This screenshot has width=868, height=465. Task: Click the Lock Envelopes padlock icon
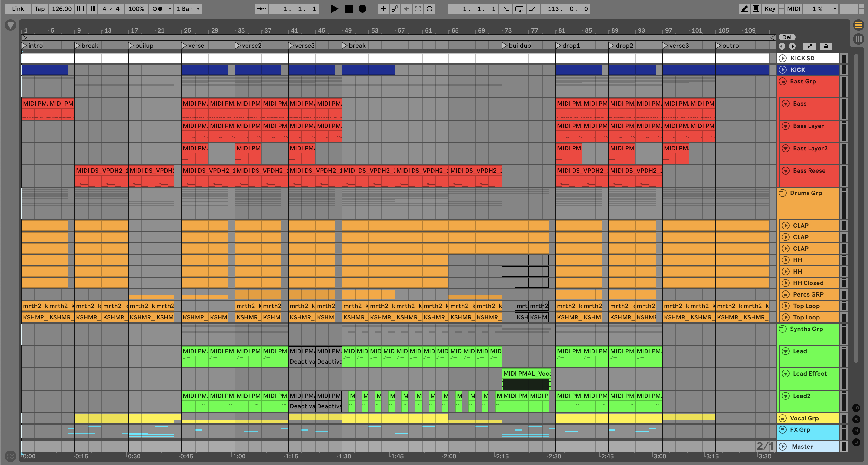[x=826, y=46]
